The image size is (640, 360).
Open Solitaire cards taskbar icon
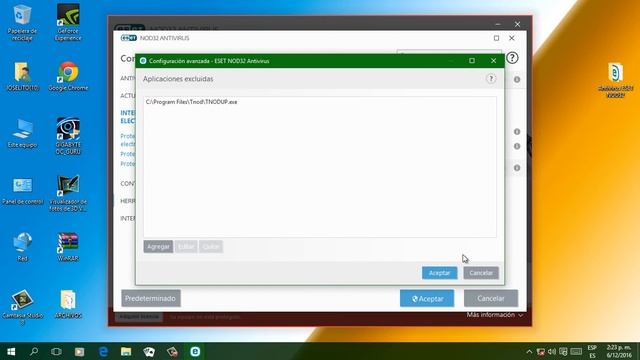click(149, 351)
